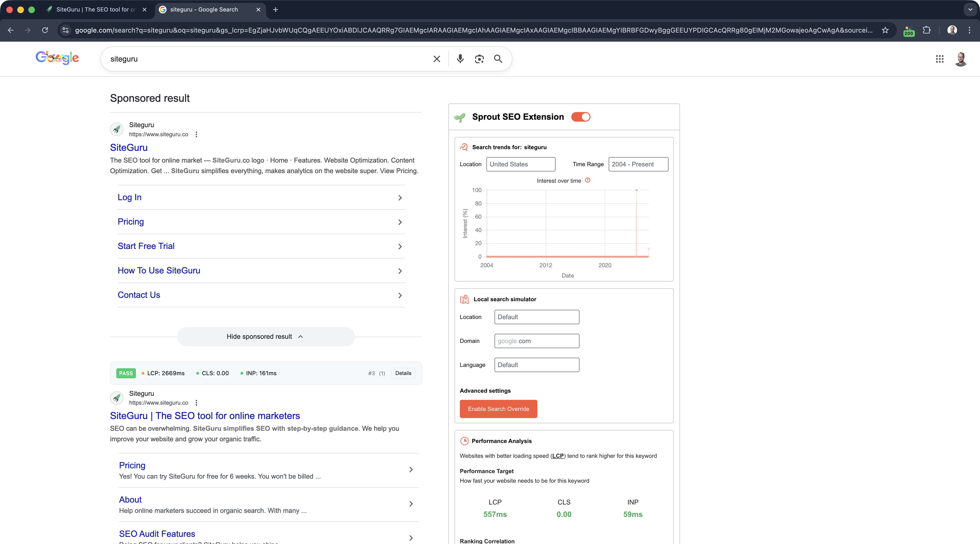Change the Time Range from 2004 - Present
The height and width of the screenshot is (544, 980).
tap(638, 164)
